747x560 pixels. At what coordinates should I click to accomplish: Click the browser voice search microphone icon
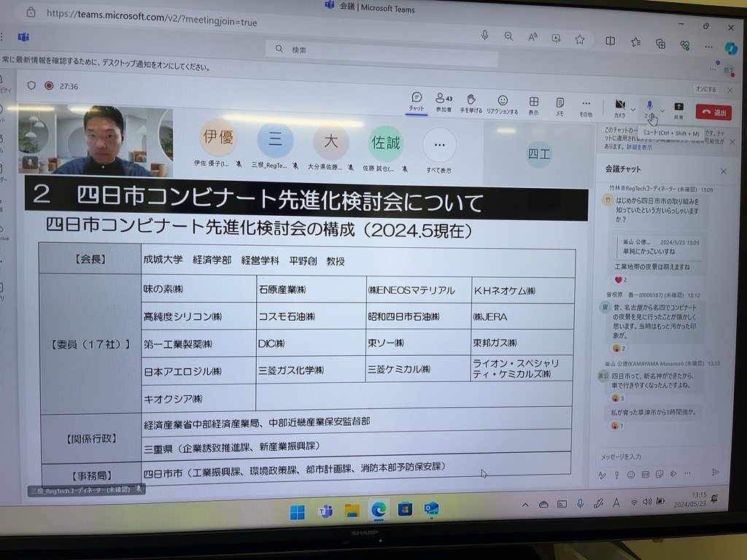pos(484,35)
